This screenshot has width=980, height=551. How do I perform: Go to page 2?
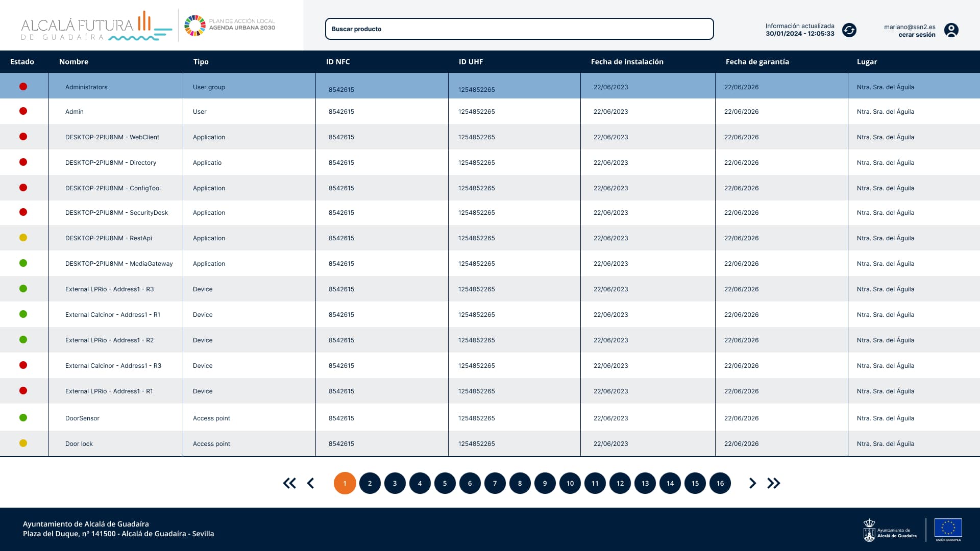(370, 483)
